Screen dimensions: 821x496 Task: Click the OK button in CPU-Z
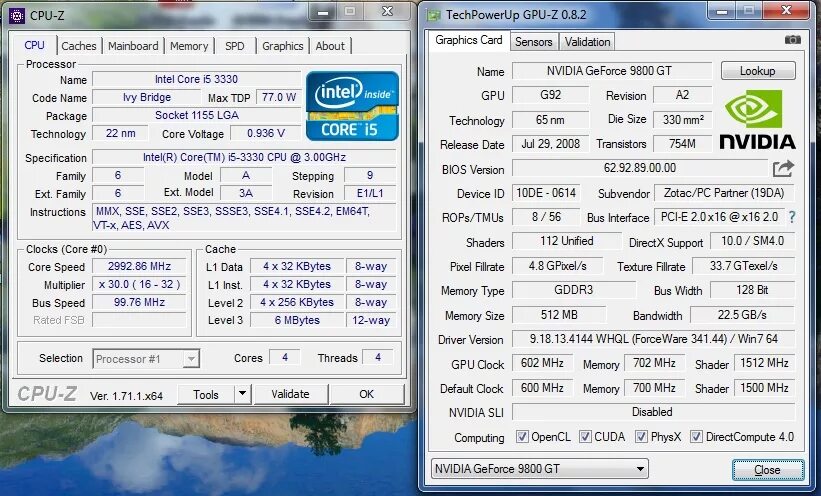pyautogui.click(x=367, y=394)
